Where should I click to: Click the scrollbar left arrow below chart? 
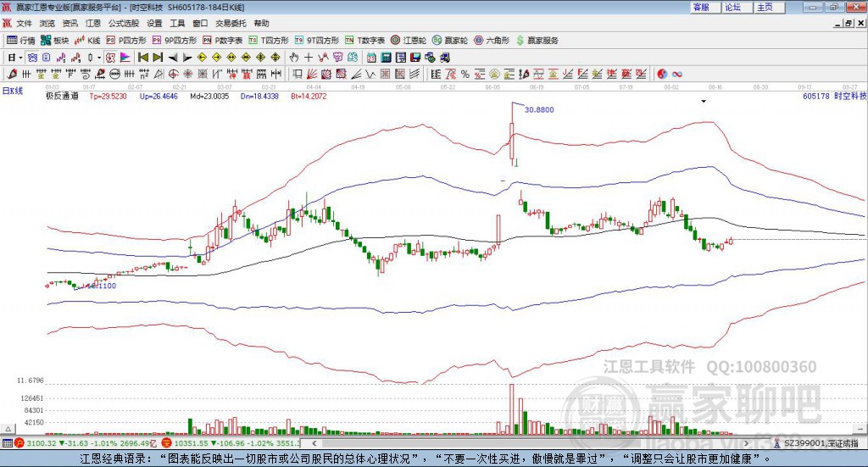tap(314, 443)
